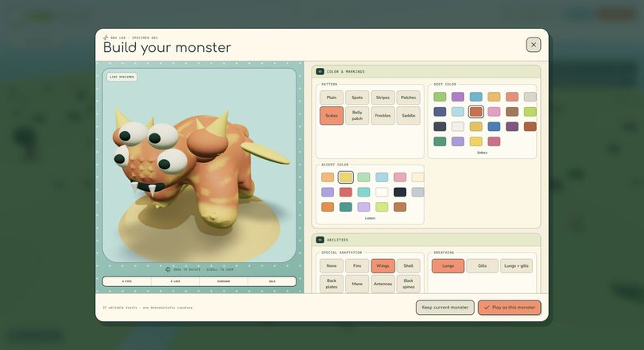Viewport: 644px width, 350px height.
Task: Click Keep current monster
Action: point(445,308)
